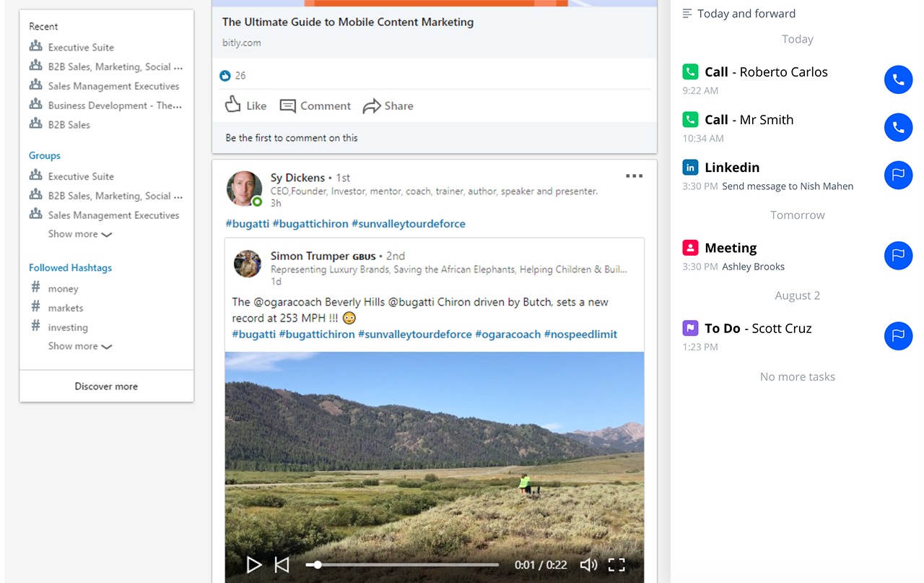924x583 pixels.
Task: Click Discover more in the sidebar
Action: pyautogui.click(x=106, y=386)
